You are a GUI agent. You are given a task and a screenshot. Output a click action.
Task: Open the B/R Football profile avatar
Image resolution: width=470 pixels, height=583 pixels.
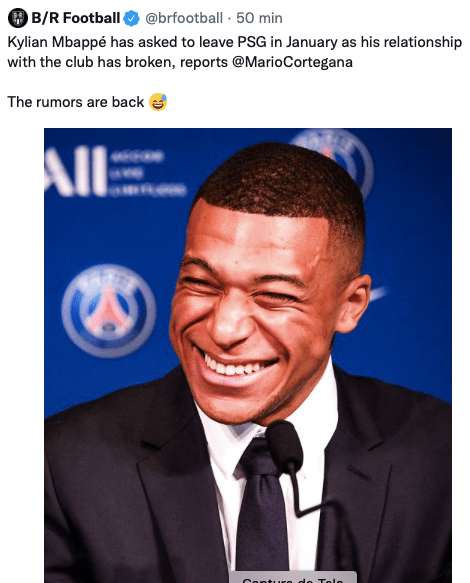click(17, 18)
